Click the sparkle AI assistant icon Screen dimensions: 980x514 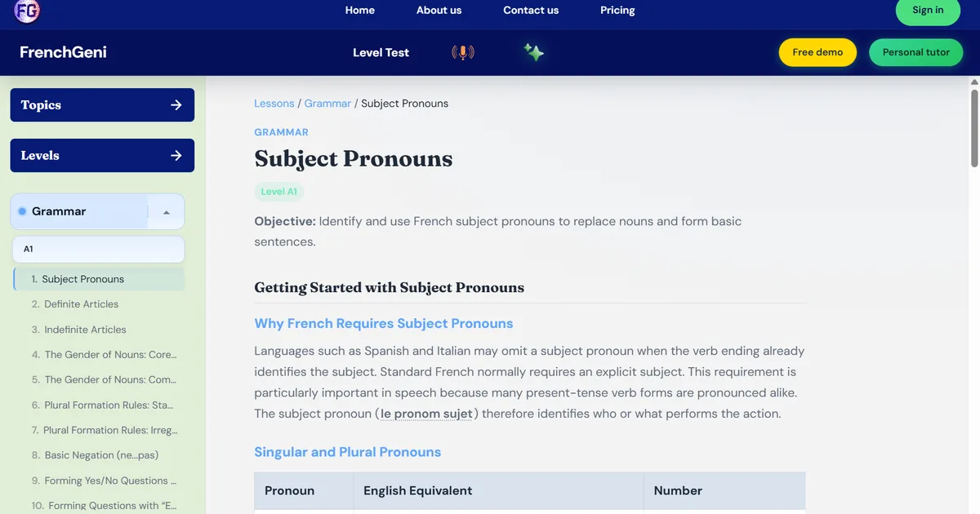click(534, 52)
